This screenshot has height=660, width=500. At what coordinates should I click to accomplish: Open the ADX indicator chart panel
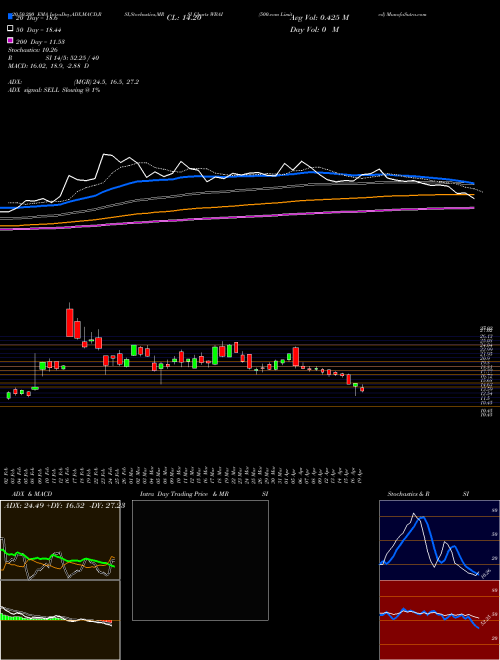(60, 540)
